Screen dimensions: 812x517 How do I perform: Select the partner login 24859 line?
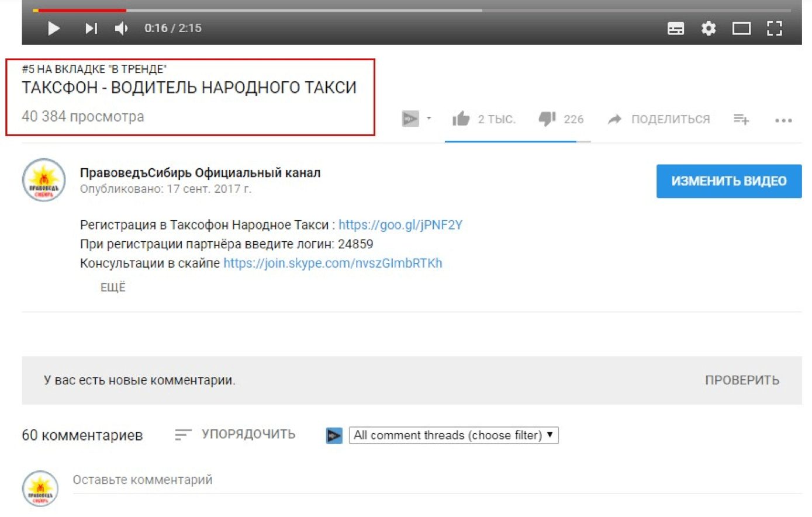[x=226, y=244]
